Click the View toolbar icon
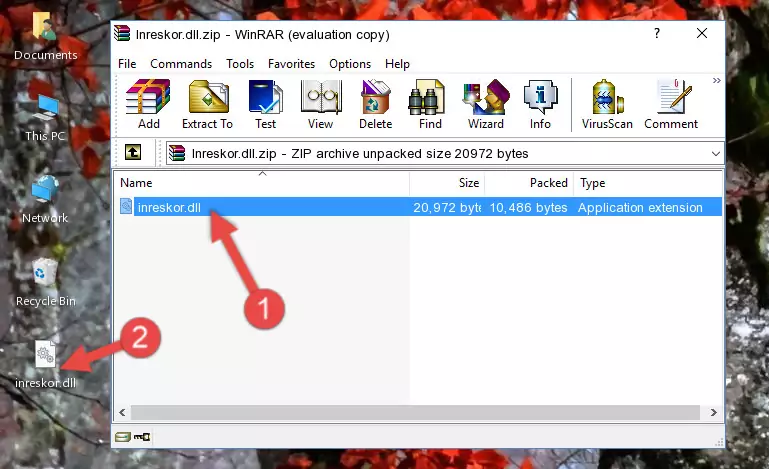The width and height of the screenshot is (769, 469). point(321,104)
